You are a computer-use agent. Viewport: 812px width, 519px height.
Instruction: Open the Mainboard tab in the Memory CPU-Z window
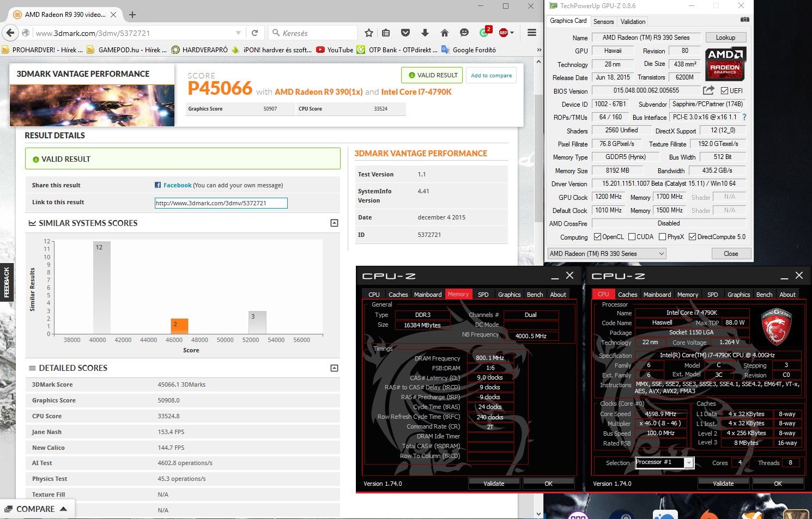click(428, 294)
